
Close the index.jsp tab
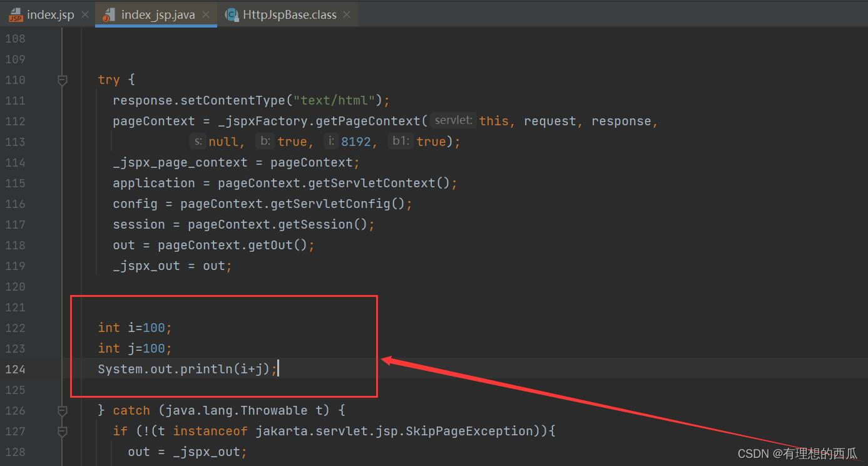point(84,14)
